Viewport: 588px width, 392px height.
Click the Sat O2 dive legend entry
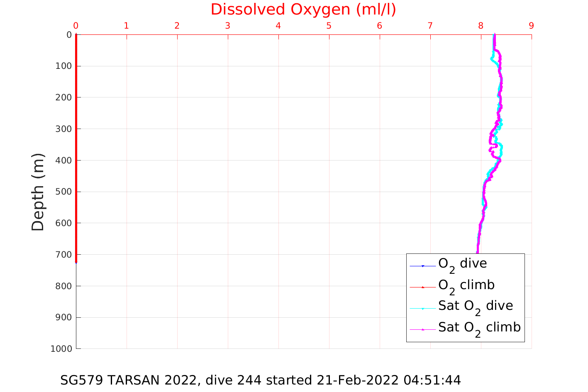pyautogui.click(x=476, y=307)
